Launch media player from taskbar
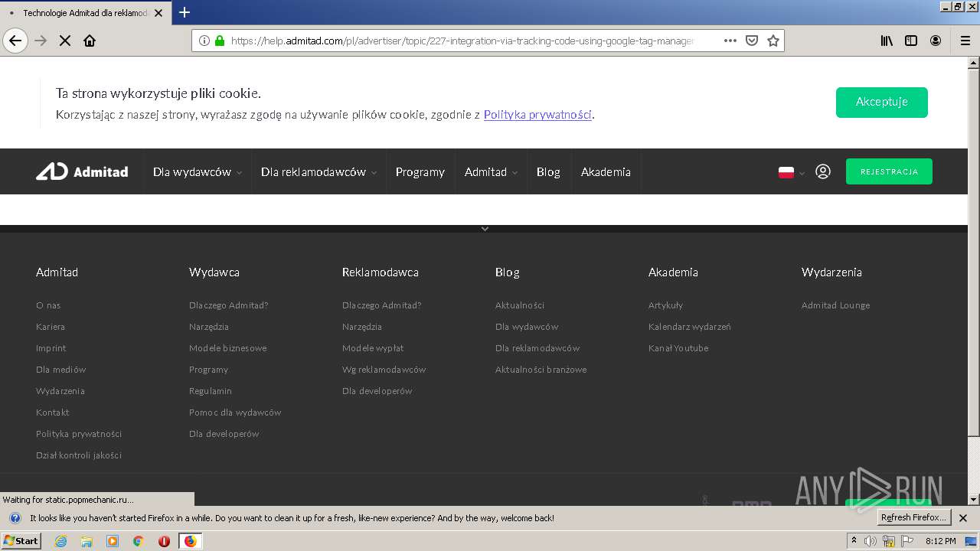This screenshot has height=551, width=980. coord(113,541)
